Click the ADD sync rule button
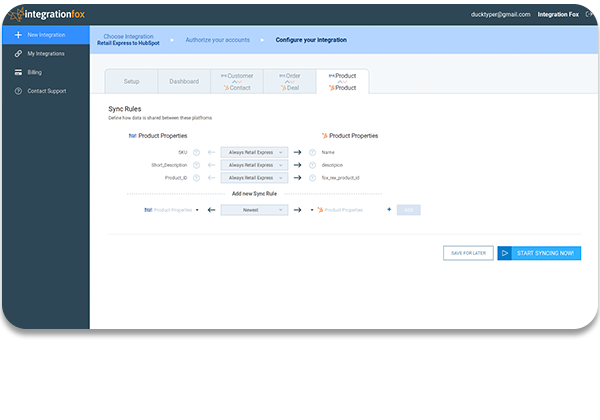 (409, 210)
